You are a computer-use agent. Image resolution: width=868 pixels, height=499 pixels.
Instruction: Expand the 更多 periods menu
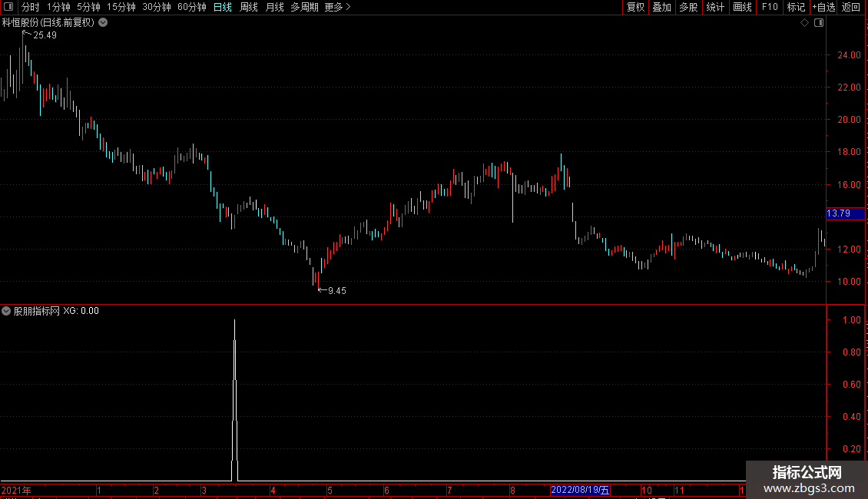click(337, 7)
